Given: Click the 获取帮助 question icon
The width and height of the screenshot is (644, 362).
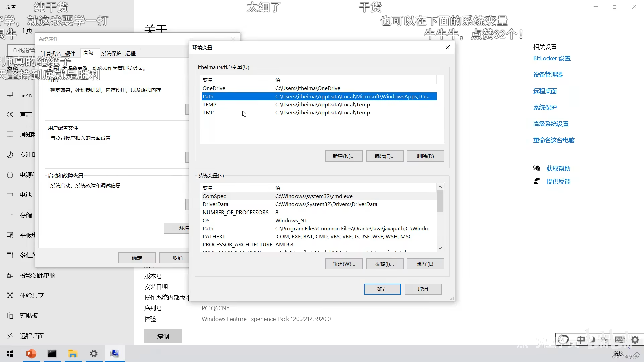Looking at the screenshot, I should [537, 168].
